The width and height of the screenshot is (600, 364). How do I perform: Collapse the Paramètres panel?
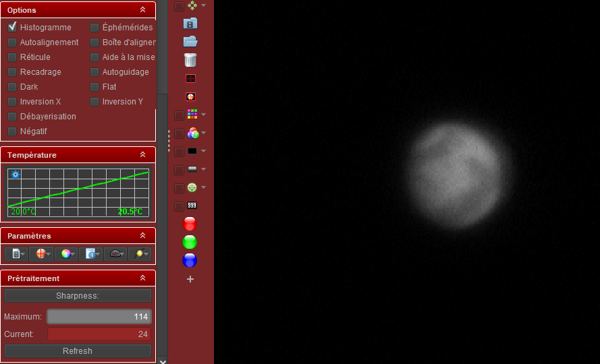click(x=142, y=235)
